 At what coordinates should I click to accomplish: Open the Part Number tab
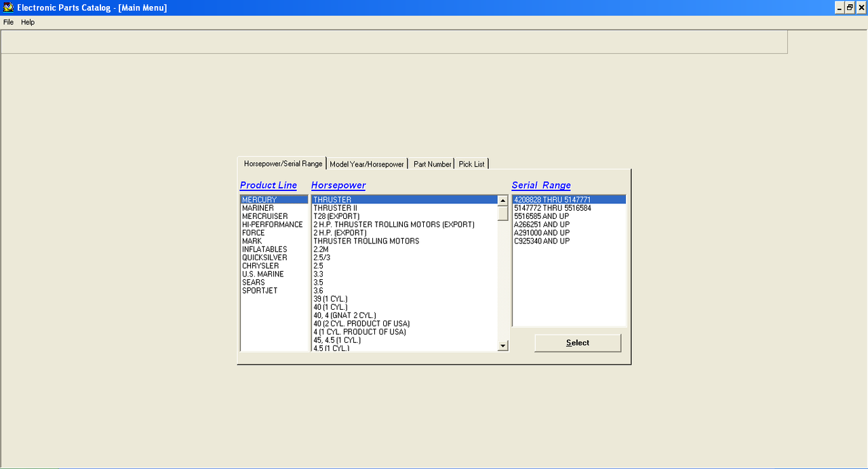[432, 164]
